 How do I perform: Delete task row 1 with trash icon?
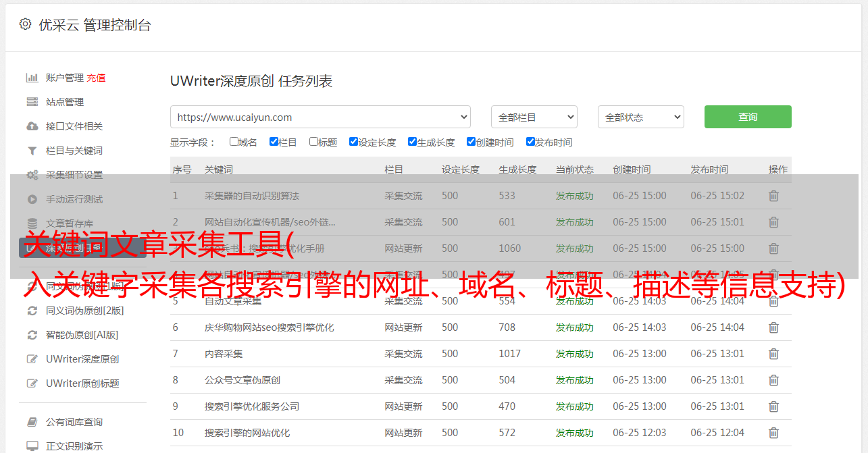[773, 196]
